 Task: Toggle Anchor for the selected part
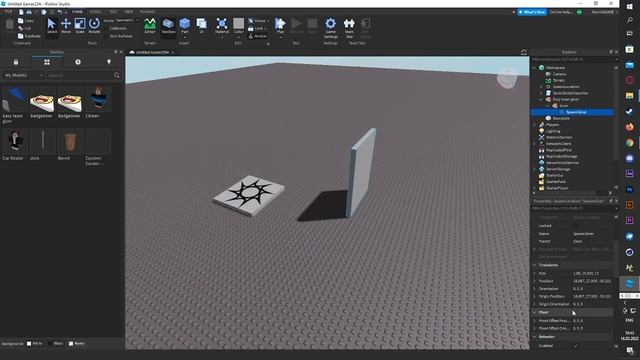258,36
